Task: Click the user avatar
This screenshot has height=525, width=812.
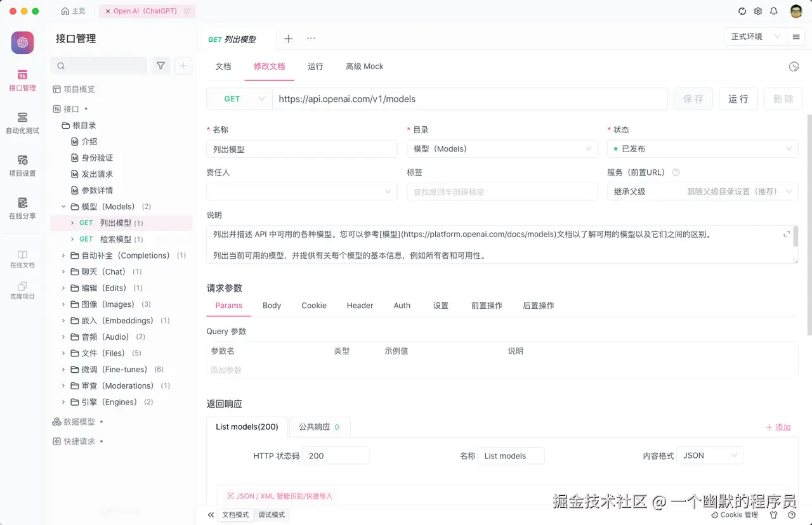Action: (796, 11)
